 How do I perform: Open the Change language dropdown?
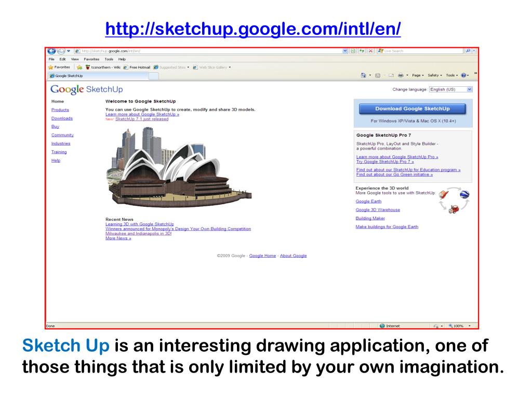pyautogui.click(x=450, y=89)
